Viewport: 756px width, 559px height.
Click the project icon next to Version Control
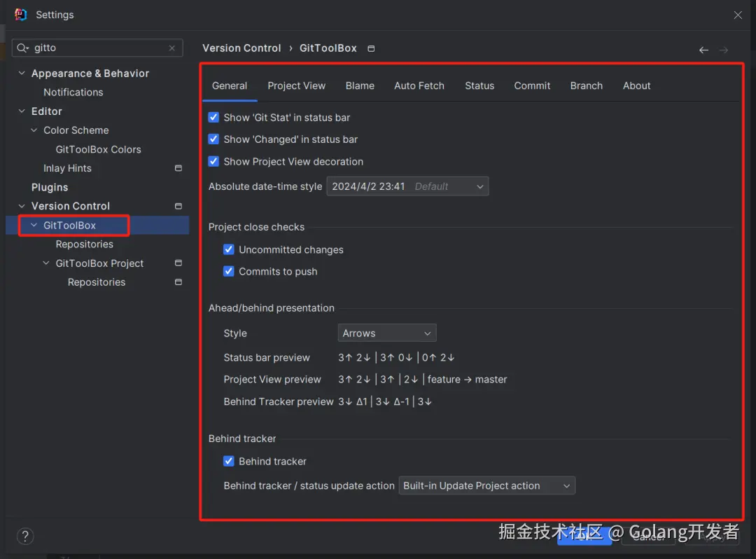178,206
